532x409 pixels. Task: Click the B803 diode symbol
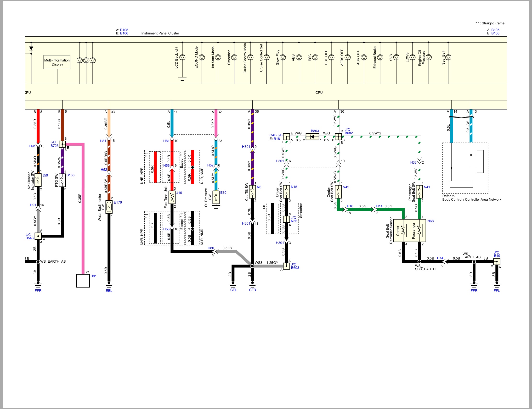312,137
